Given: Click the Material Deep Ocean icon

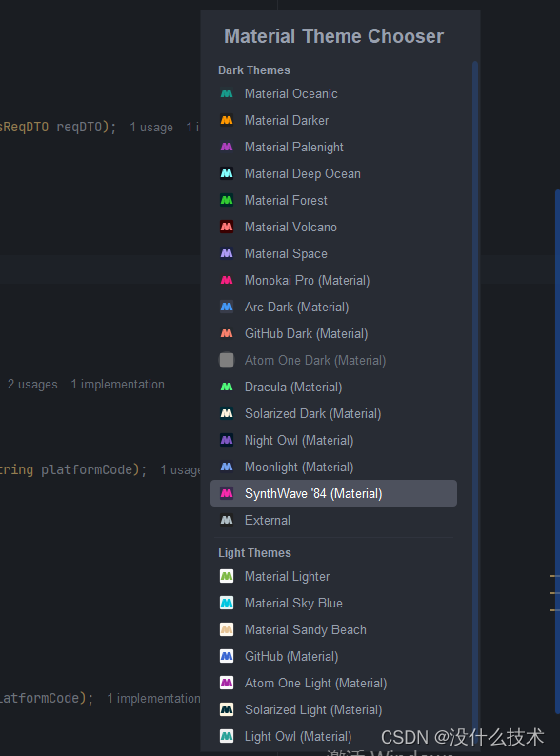Looking at the screenshot, I should click(x=227, y=173).
